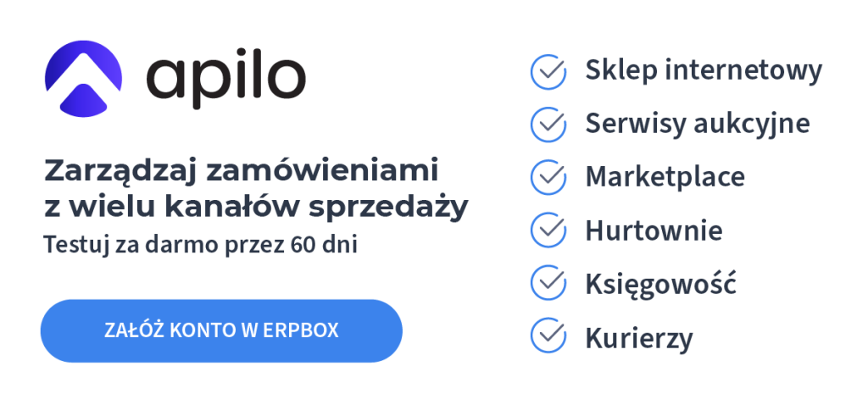The width and height of the screenshot is (868, 405).
Task: Select the Księgowość feature label
Action: coord(660,284)
